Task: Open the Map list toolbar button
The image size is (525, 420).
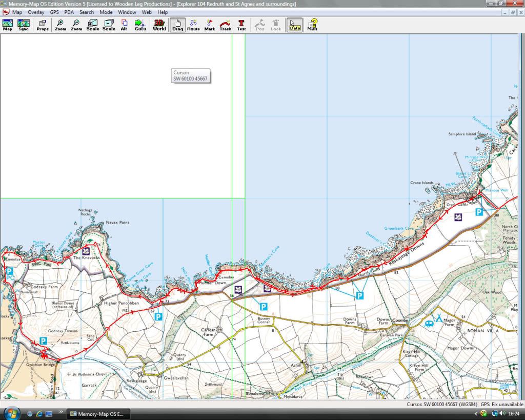Action: tap(7, 25)
